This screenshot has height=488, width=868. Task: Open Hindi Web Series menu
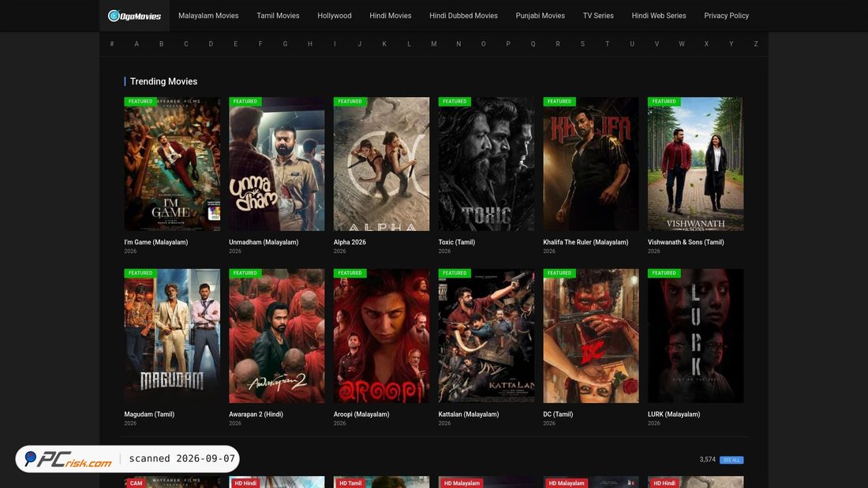(x=659, y=16)
